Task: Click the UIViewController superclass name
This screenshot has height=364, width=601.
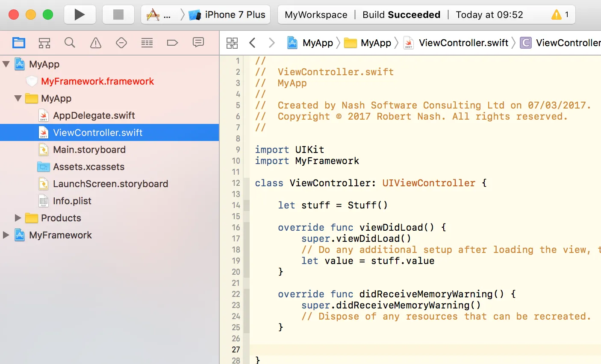Action: pos(429,183)
